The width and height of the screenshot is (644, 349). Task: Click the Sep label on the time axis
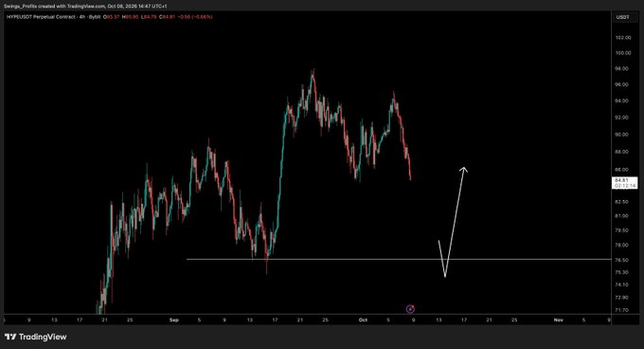pyautogui.click(x=174, y=320)
